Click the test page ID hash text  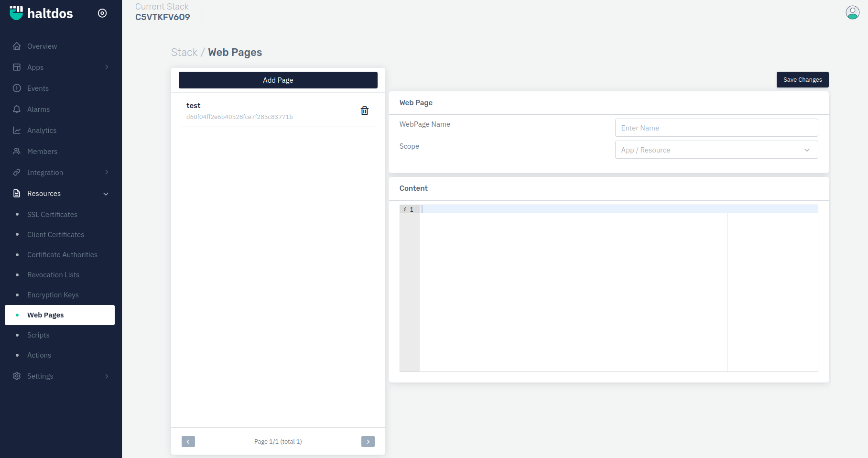coord(239,117)
